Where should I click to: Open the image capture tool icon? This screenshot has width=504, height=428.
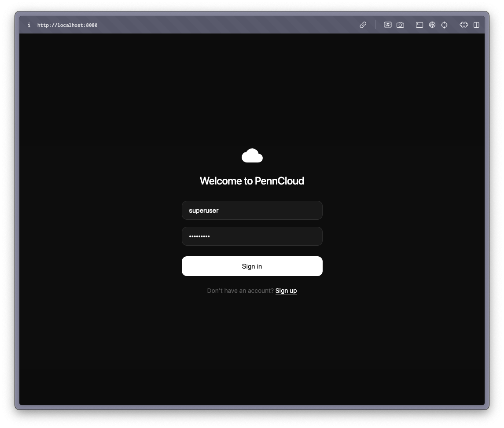point(388,25)
